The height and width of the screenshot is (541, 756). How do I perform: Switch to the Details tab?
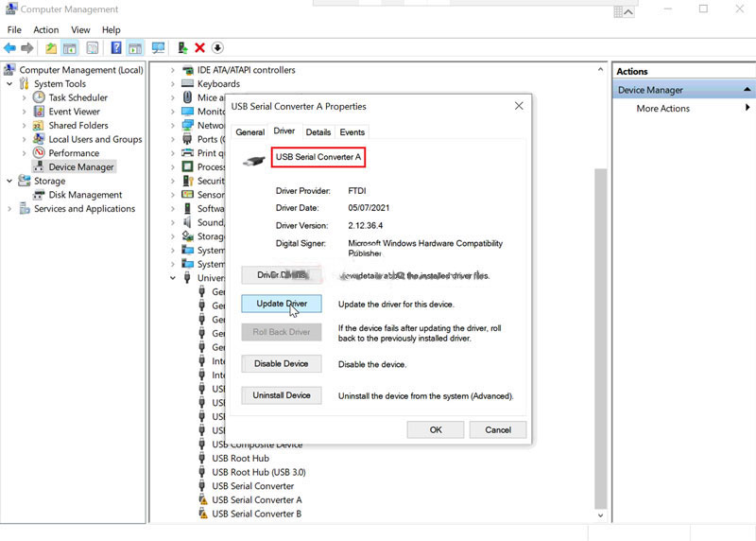tap(318, 132)
